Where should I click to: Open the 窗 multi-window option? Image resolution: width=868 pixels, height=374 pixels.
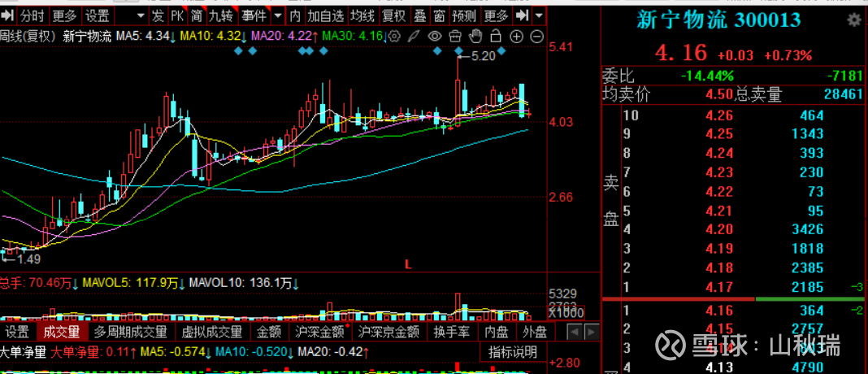(439, 15)
